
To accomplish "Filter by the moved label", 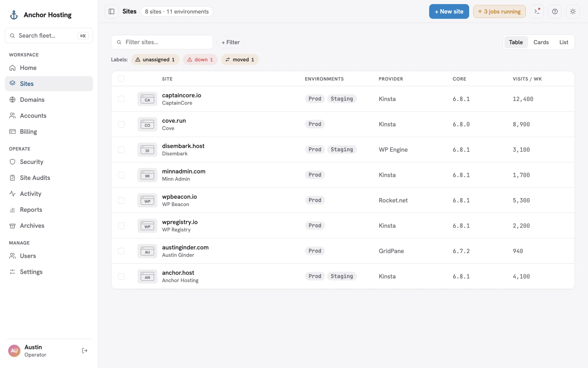I will tap(240, 59).
